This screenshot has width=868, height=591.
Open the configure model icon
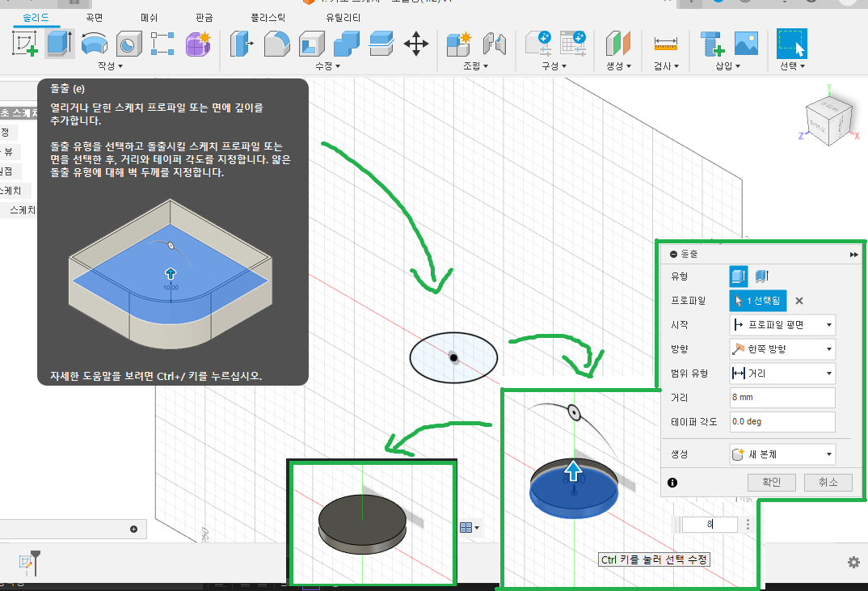[x=538, y=43]
